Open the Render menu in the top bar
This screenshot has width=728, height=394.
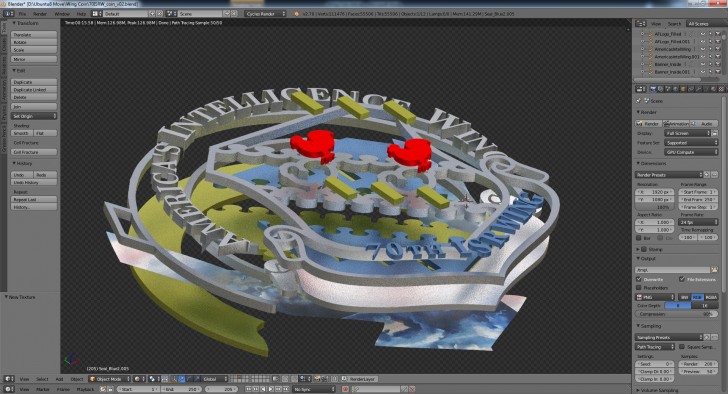pos(40,14)
